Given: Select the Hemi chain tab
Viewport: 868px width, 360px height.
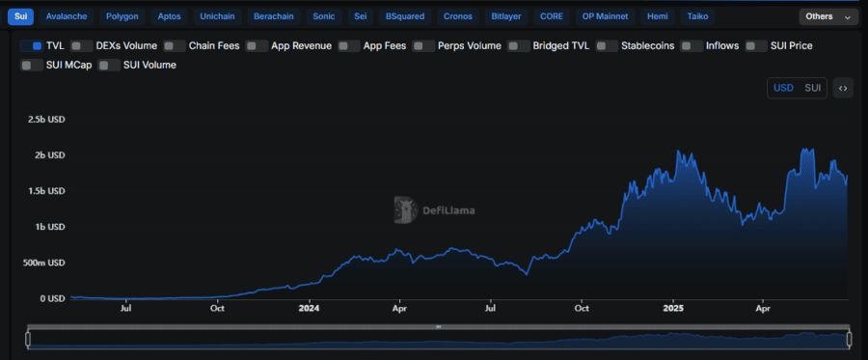Looking at the screenshot, I should (658, 16).
